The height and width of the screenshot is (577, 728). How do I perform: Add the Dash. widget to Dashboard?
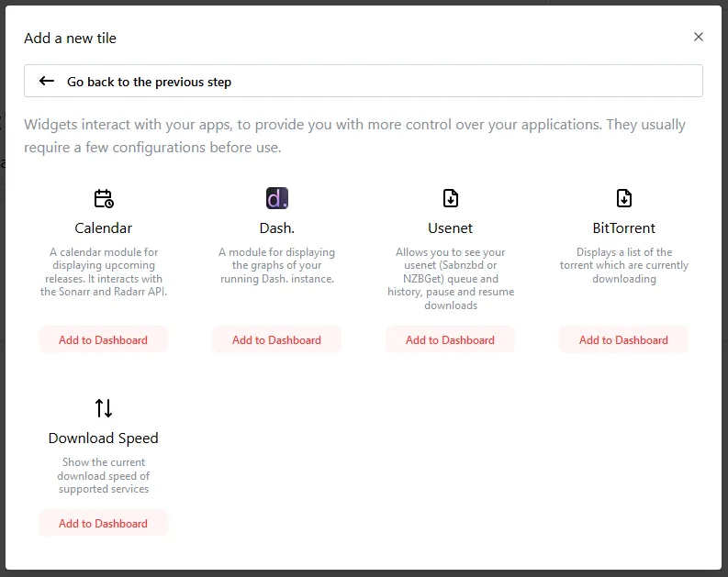click(276, 339)
